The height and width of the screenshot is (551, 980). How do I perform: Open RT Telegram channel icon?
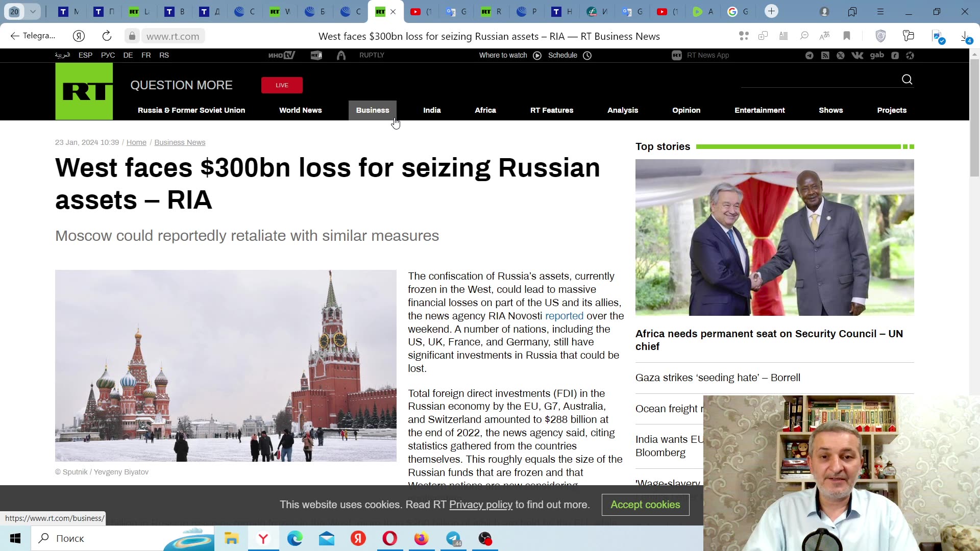pyautogui.click(x=810, y=56)
